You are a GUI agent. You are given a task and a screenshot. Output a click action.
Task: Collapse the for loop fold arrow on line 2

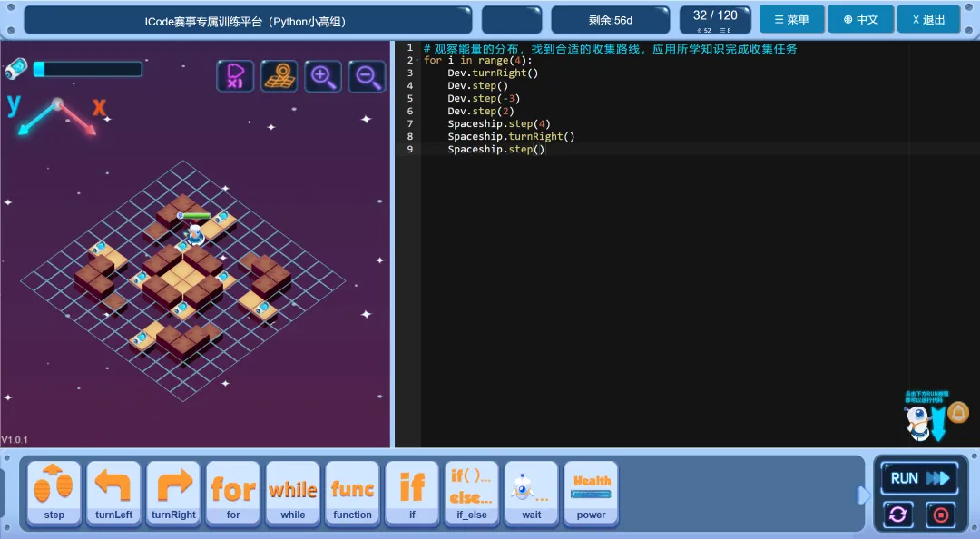click(416, 61)
